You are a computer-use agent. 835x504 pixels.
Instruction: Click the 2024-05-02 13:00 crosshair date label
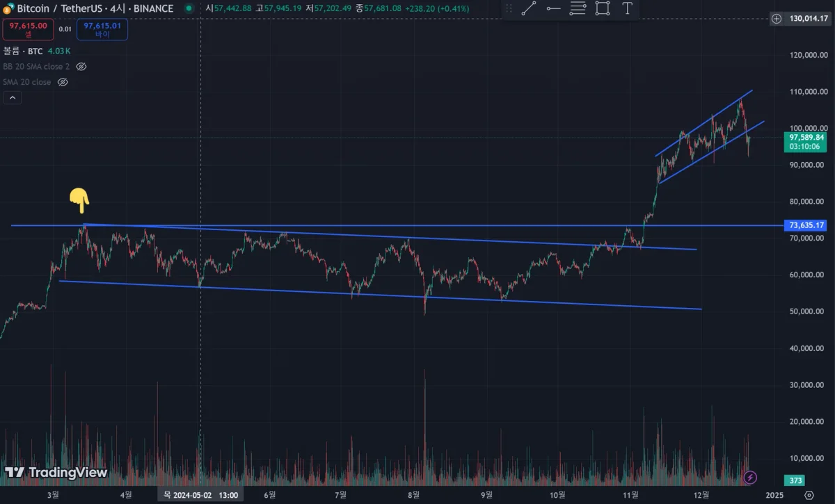click(201, 495)
